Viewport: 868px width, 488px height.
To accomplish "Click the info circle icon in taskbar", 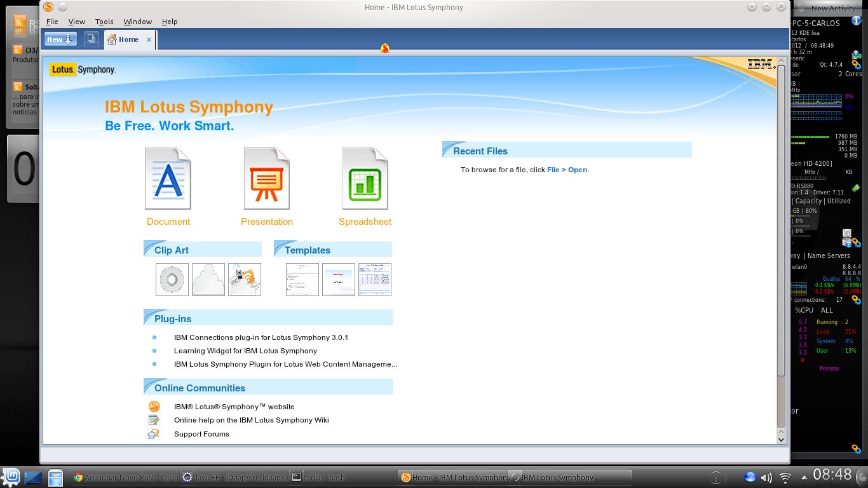I will coord(715,477).
